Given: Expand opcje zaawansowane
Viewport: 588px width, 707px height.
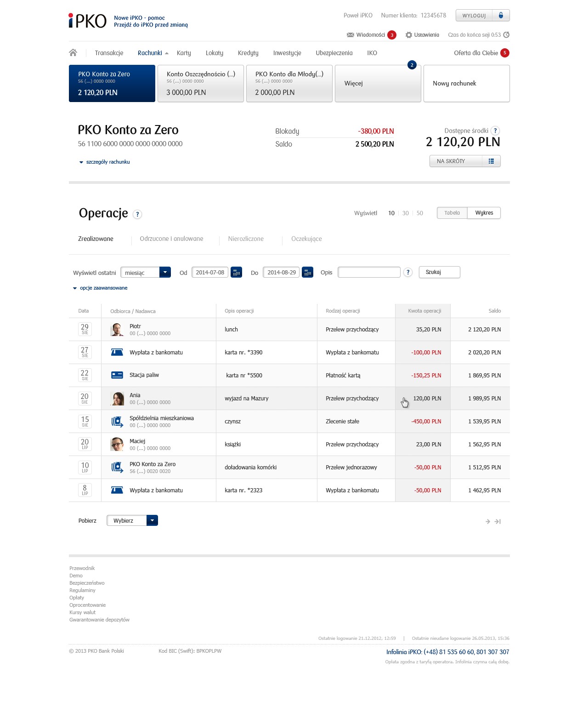Looking at the screenshot, I should 100,288.
